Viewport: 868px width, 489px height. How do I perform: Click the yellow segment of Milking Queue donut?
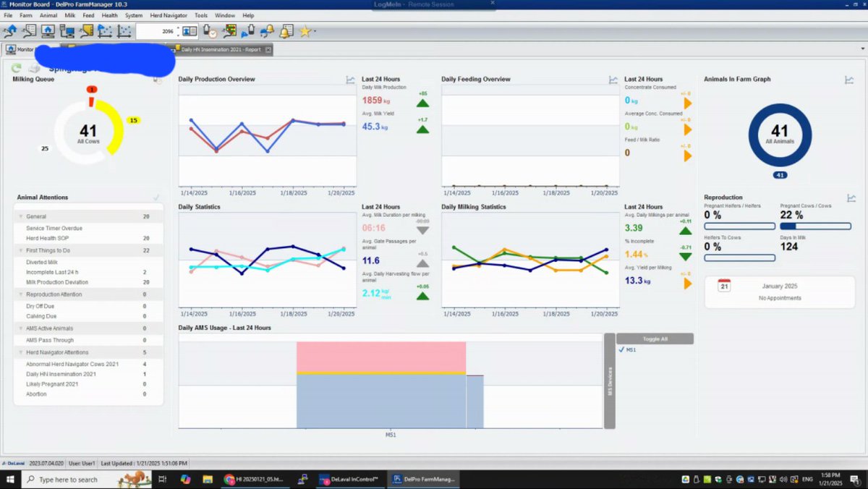[117, 124]
